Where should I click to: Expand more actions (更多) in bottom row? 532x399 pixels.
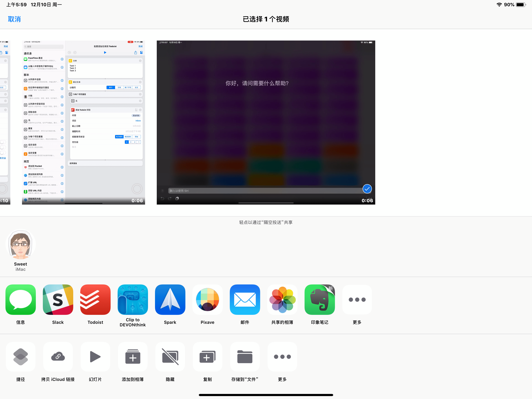click(282, 357)
